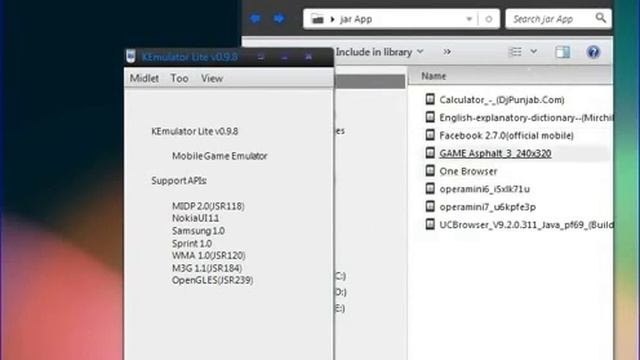This screenshot has height=360, width=640.
Task: Open the View menu in KEmulator
Action: 212,78
